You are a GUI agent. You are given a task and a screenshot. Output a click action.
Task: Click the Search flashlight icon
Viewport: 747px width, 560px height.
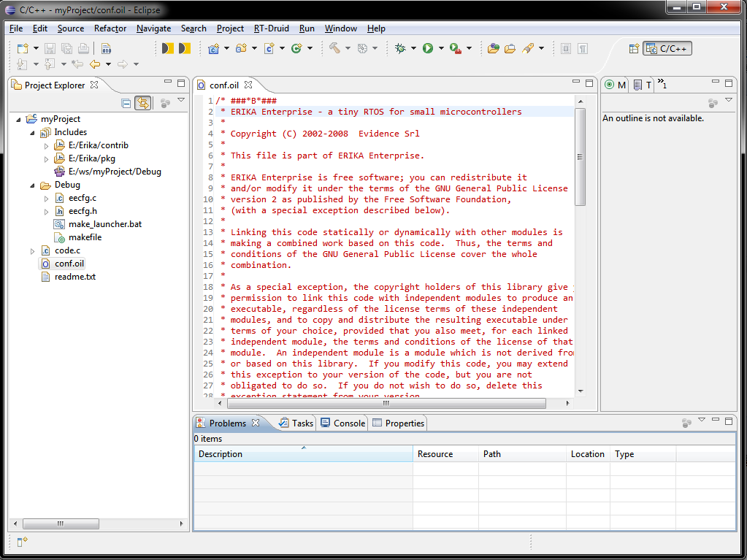point(528,48)
